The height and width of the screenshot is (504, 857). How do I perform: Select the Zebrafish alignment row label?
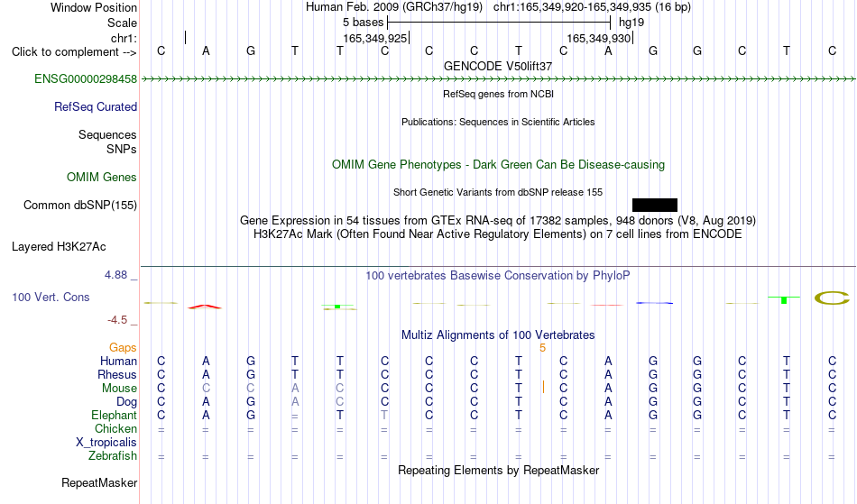coord(113,455)
